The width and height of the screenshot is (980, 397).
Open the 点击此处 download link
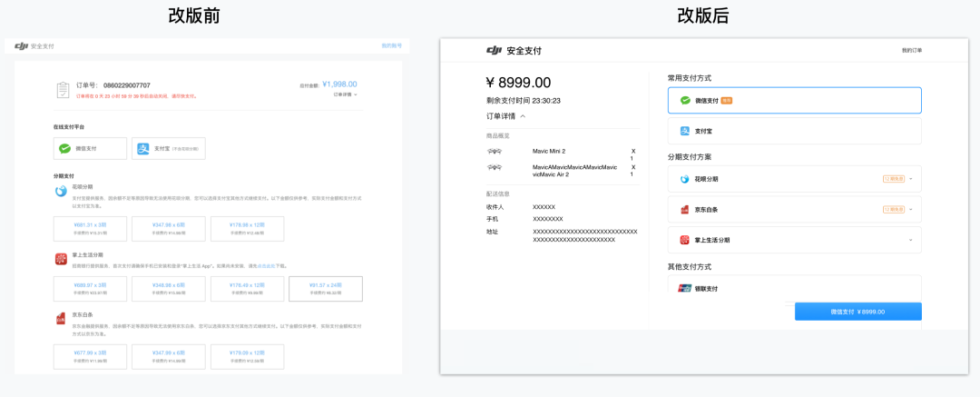[x=264, y=266]
